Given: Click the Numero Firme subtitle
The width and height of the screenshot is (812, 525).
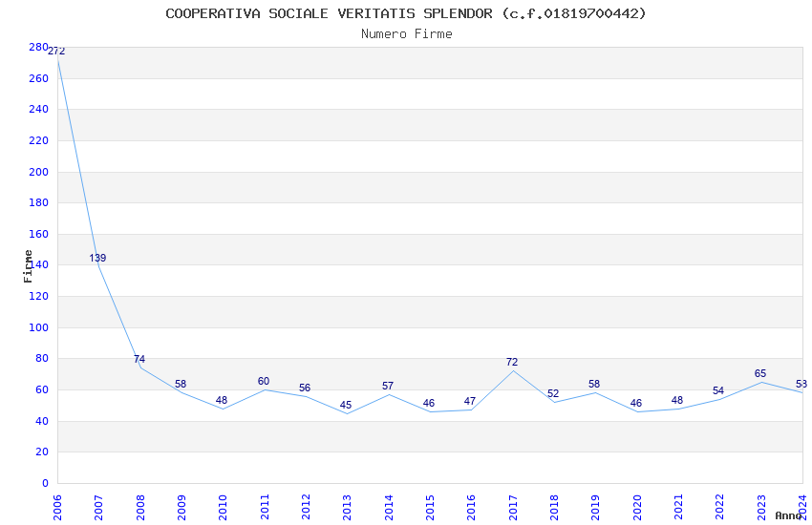Looking at the screenshot, I should click(x=406, y=34).
